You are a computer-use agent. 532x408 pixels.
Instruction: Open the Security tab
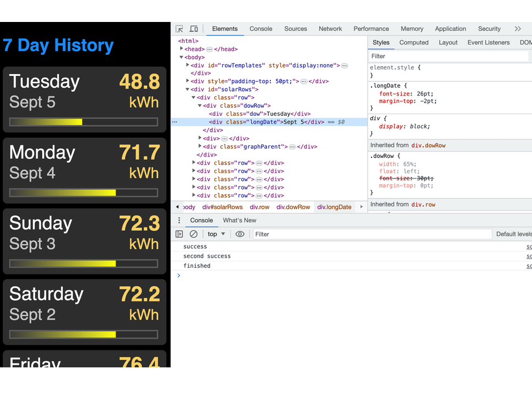coord(489,29)
